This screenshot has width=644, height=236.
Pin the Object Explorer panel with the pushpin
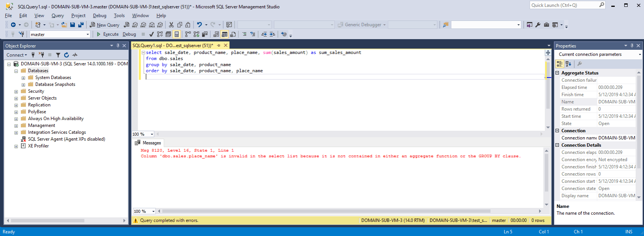click(118, 46)
